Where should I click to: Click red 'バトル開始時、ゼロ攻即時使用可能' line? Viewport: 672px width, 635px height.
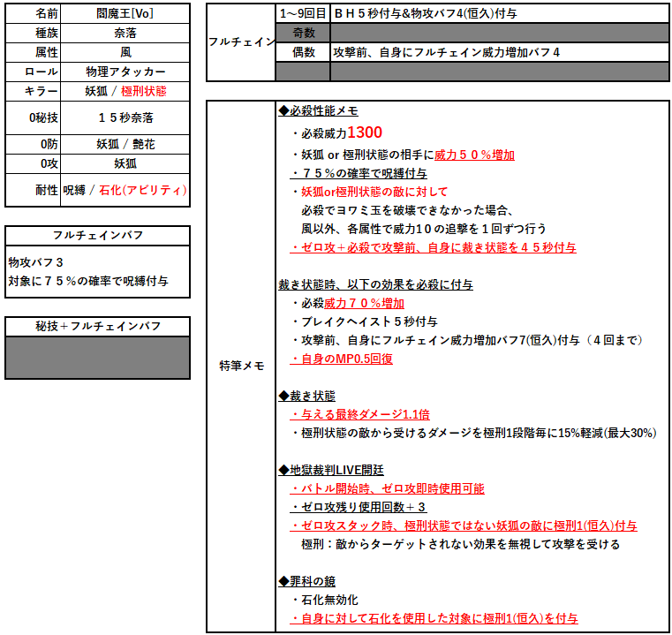click(388, 488)
